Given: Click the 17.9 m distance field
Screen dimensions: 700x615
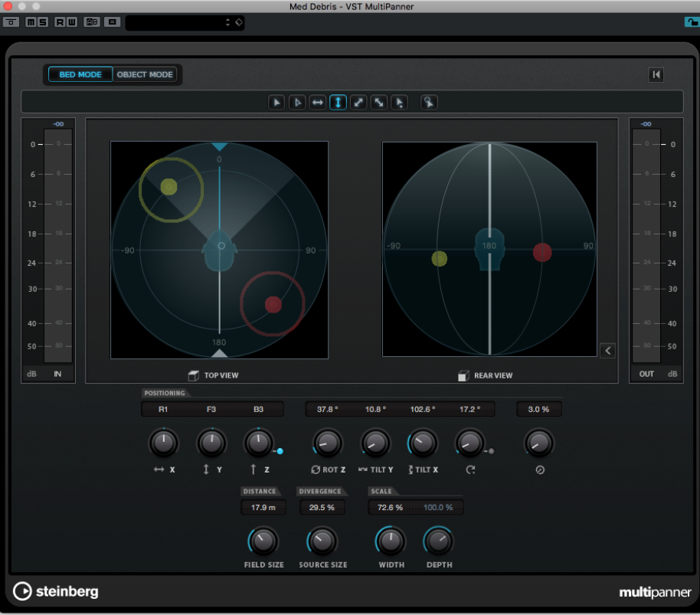Looking at the screenshot, I should click(x=263, y=508).
